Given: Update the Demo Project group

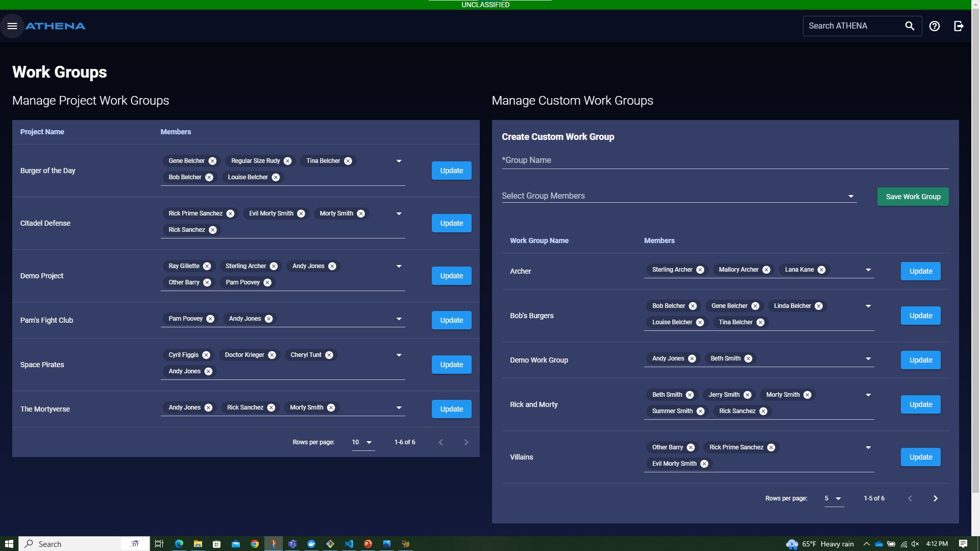Looking at the screenshot, I should click(x=451, y=276).
